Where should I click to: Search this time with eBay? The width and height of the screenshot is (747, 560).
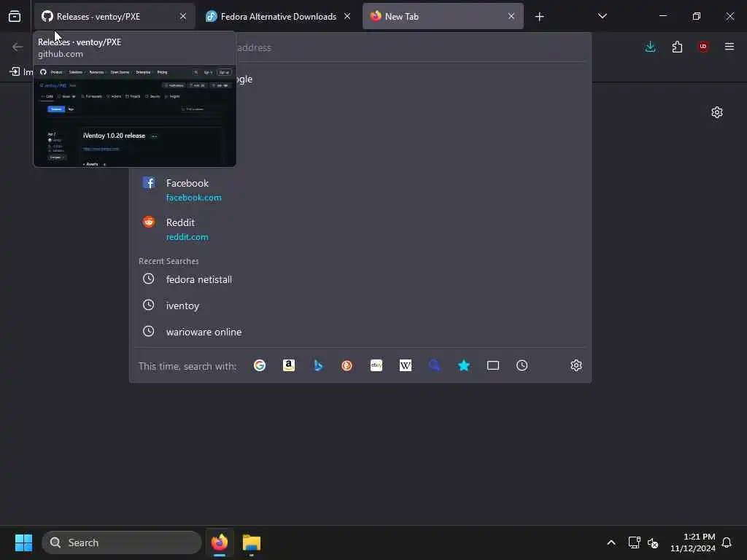(376, 365)
